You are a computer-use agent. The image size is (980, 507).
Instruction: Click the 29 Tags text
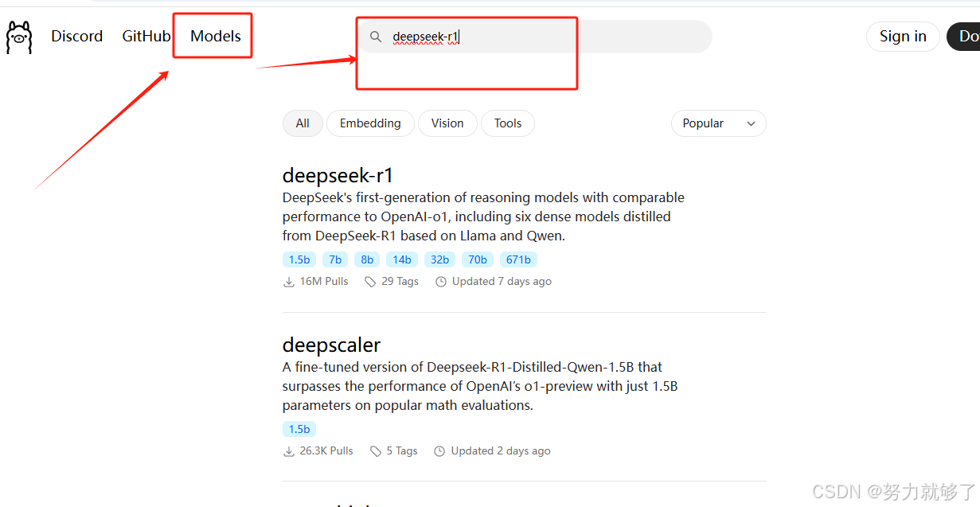click(400, 282)
